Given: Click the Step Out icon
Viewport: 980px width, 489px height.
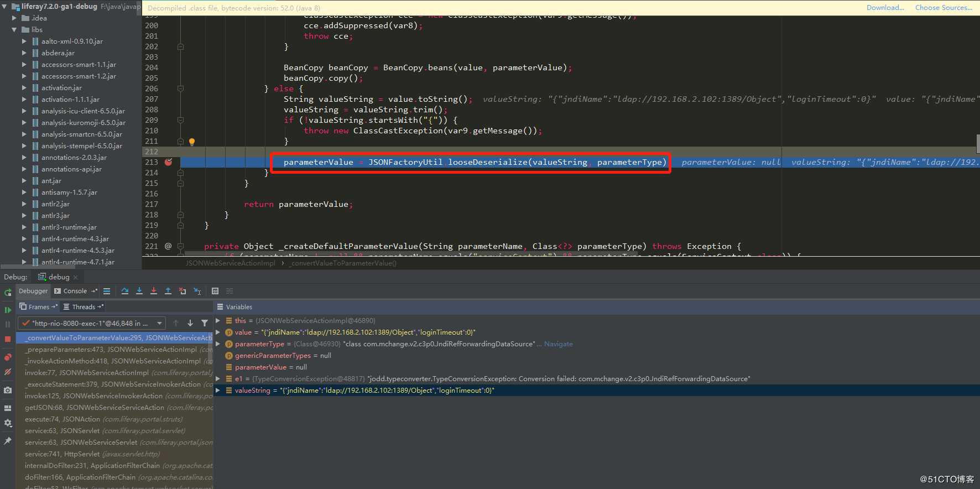Looking at the screenshot, I should tap(168, 291).
